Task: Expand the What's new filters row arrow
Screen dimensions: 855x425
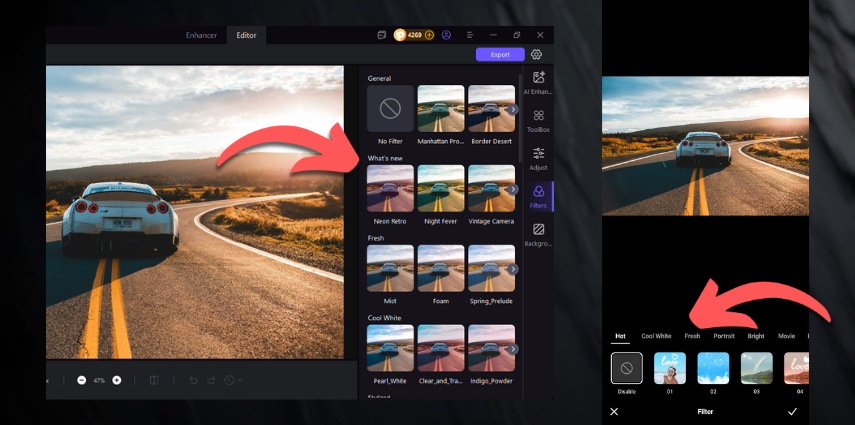Action: (513, 189)
